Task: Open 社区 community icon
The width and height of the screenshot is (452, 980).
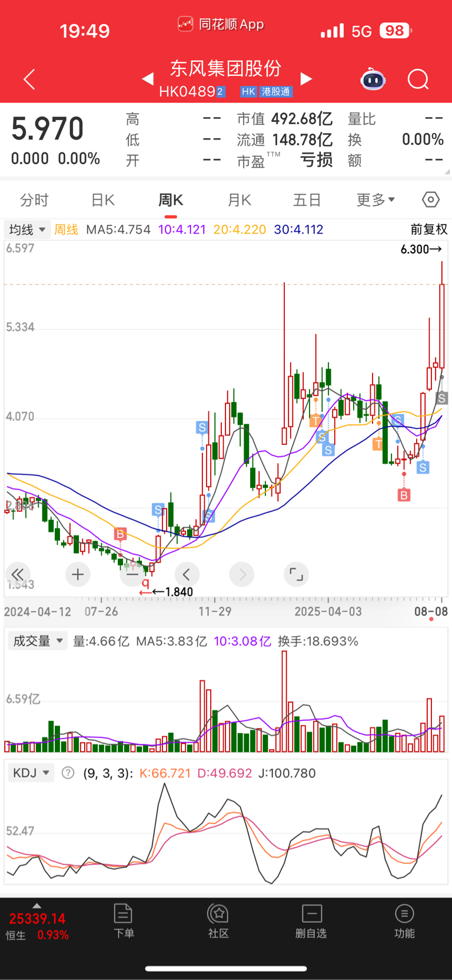Action: (218, 921)
